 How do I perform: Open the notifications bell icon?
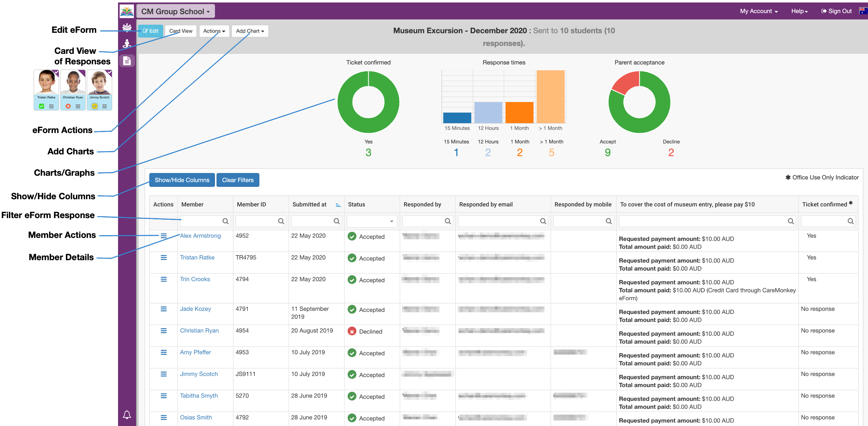pos(127,415)
